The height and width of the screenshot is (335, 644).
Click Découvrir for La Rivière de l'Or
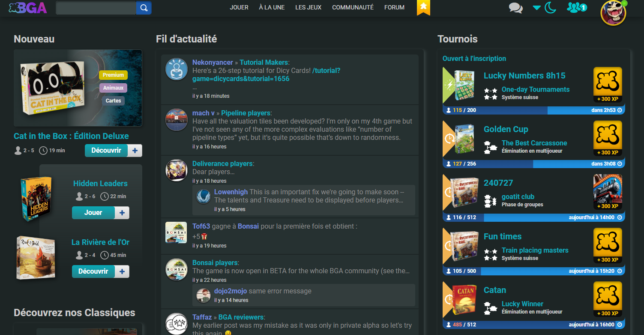coord(93,272)
